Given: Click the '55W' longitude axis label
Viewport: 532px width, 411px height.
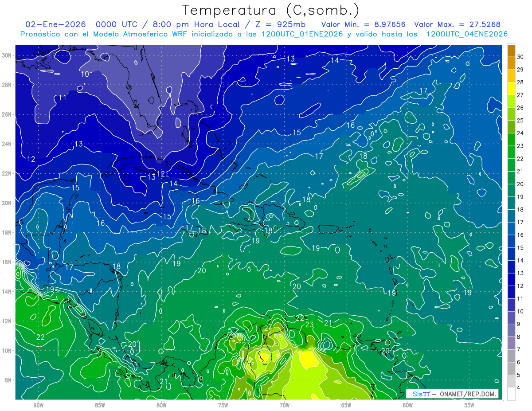Looking at the screenshot, I should coord(469,406).
